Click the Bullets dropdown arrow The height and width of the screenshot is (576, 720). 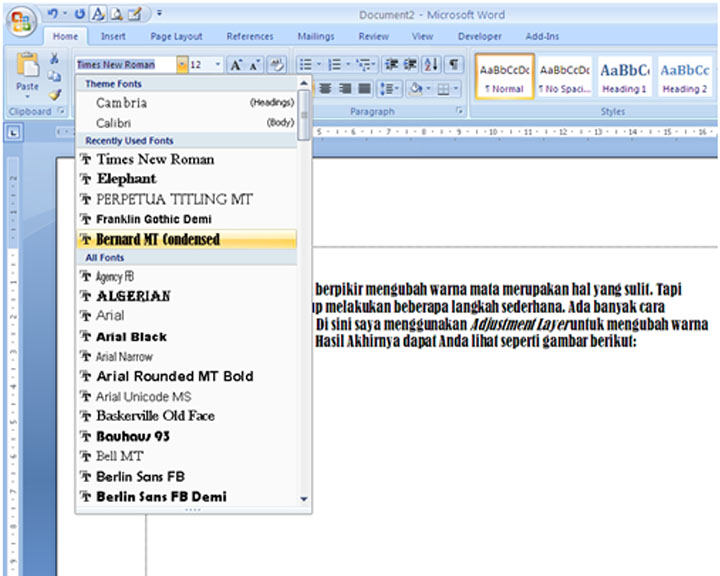319,65
